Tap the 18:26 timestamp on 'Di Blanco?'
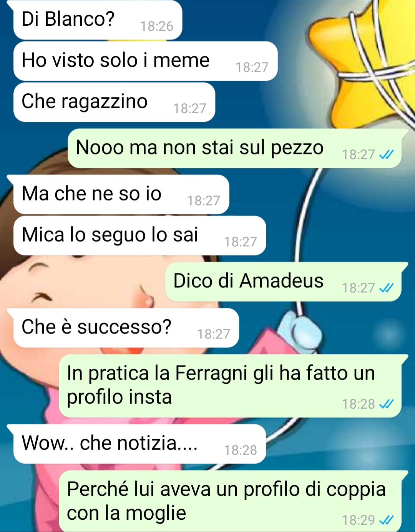Viewport: 415px width, 532px height. pyautogui.click(x=157, y=26)
